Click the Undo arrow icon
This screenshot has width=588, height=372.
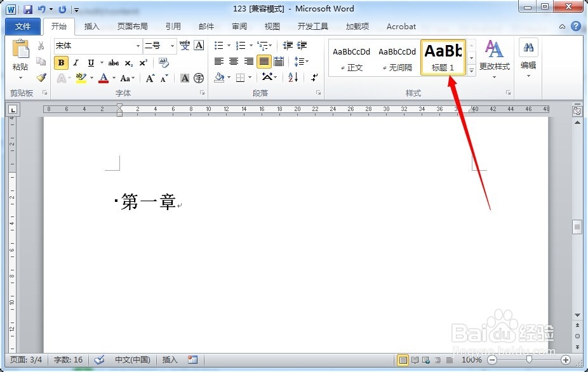point(42,9)
